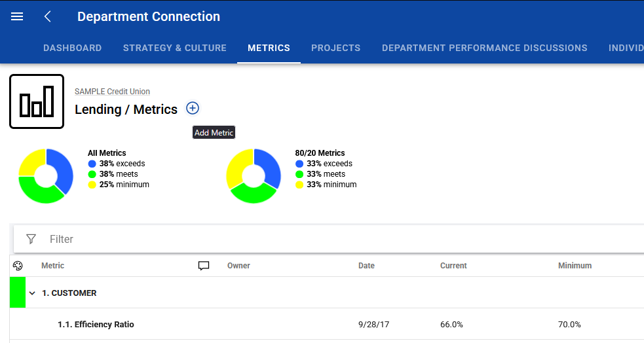Go back using the left chevron
The image size is (644, 343).
48,16
